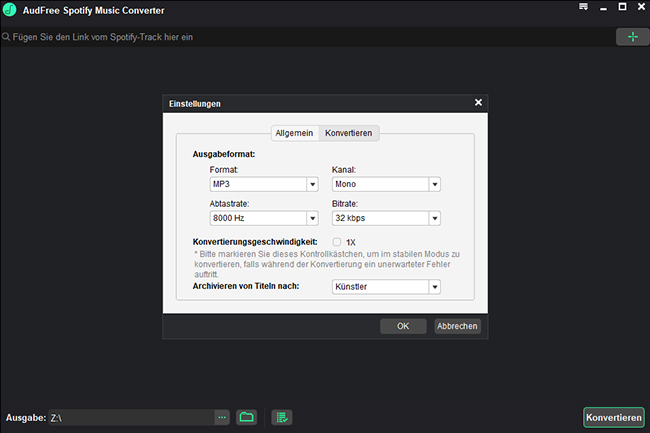Click the Format: label
This screenshot has width=650, height=433.
coord(224,170)
